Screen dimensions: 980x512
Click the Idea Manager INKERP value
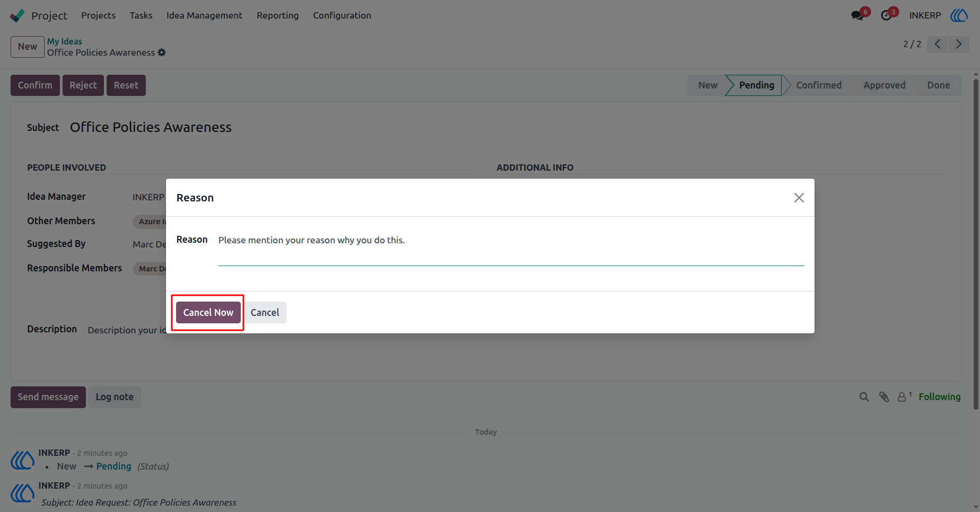pyautogui.click(x=148, y=197)
